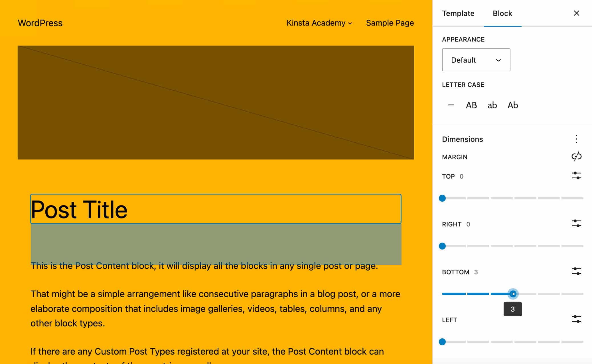Click the reset margin icon button
The height and width of the screenshot is (364, 592).
point(576,157)
